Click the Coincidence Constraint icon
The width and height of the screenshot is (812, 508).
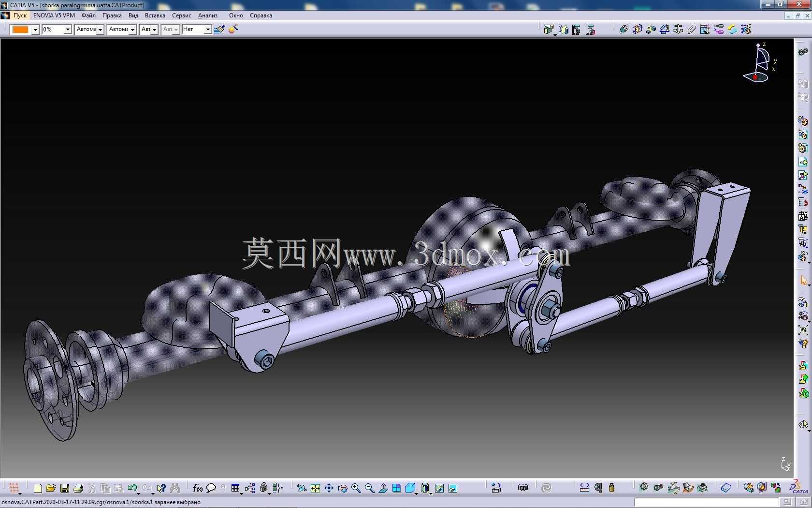[x=623, y=30]
